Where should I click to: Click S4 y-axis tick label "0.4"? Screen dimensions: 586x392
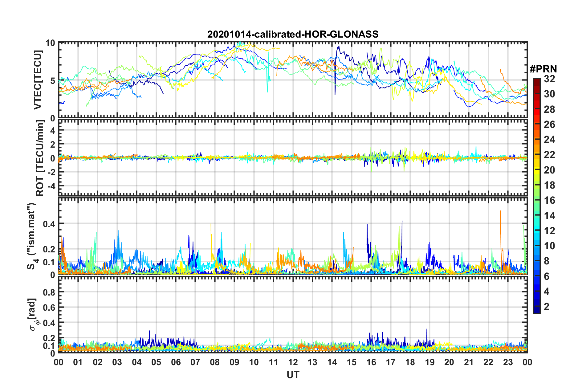(49, 224)
